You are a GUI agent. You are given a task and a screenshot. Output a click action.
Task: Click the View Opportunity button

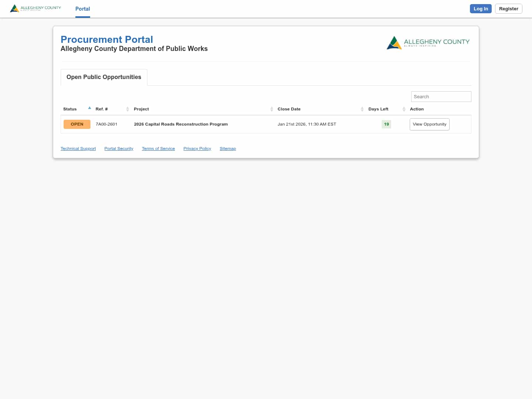click(x=429, y=124)
